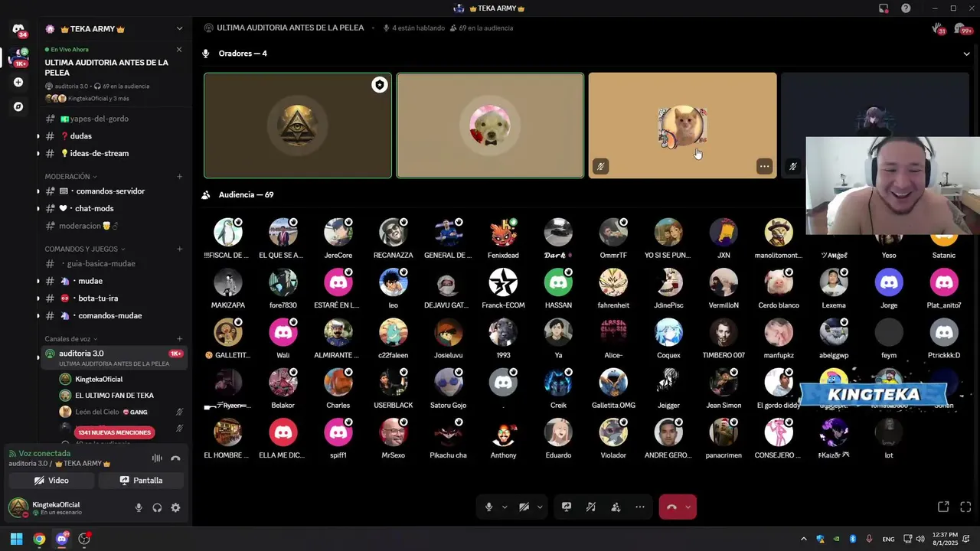Open Discover servers compass icon

[18, 106]
